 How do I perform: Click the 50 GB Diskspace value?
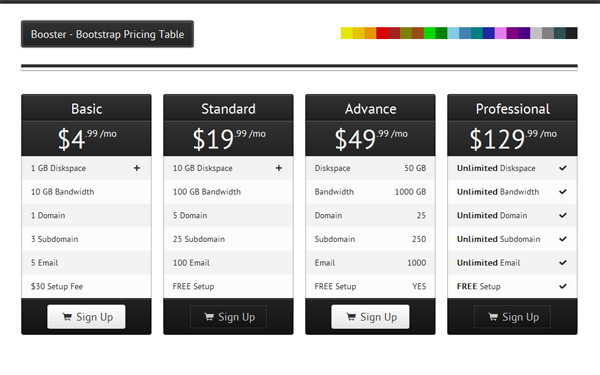[415, 168]
